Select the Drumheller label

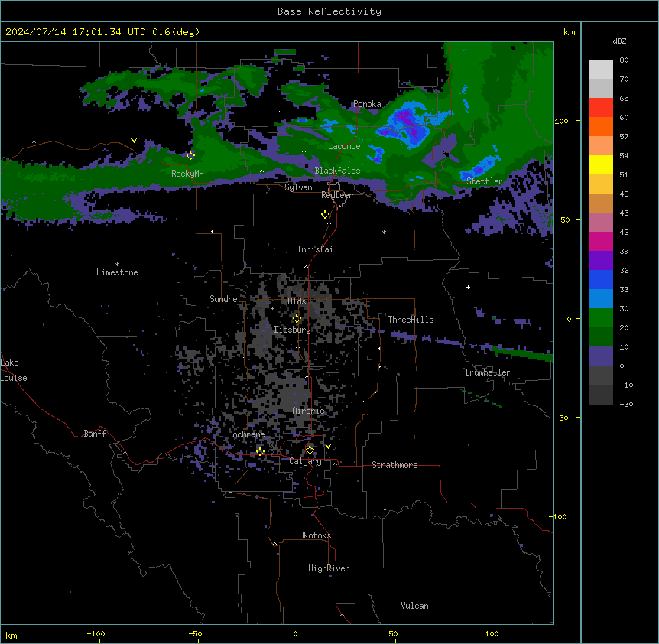(x=488, y=372)
